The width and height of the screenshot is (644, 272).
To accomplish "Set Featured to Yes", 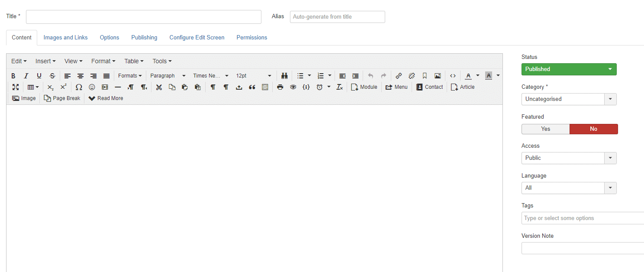I will click(x=545, y=129).
